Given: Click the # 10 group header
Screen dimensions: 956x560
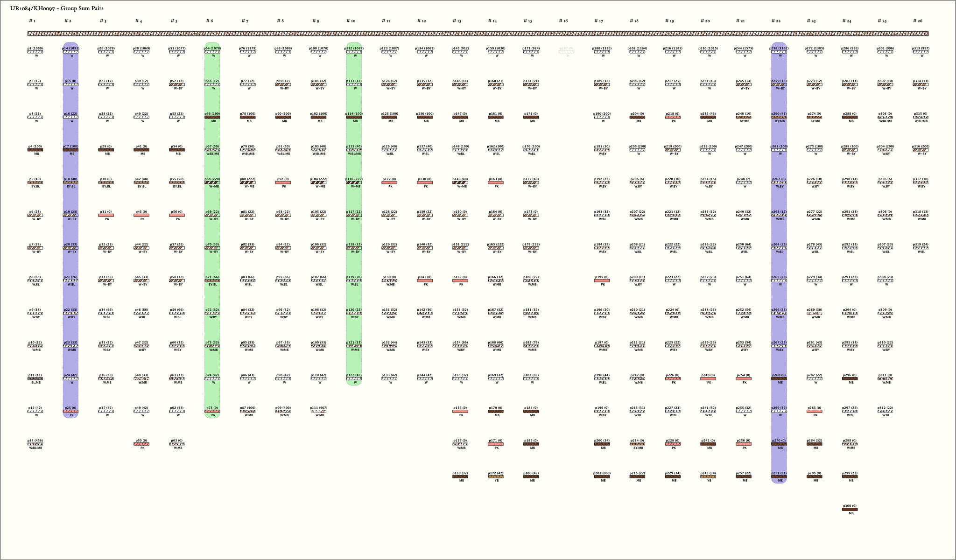Looking at the screenshot, I should [351, 21].
